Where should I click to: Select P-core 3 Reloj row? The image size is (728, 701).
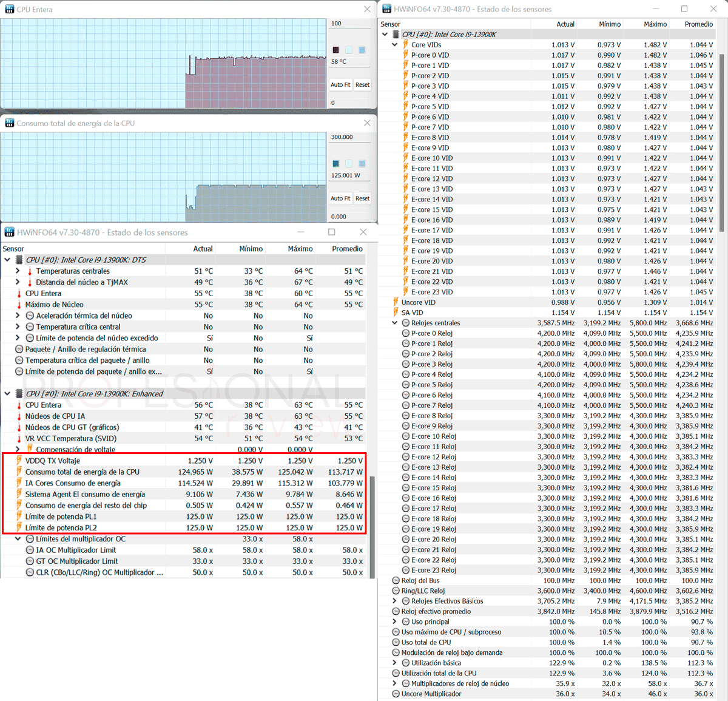pos(548,364)
